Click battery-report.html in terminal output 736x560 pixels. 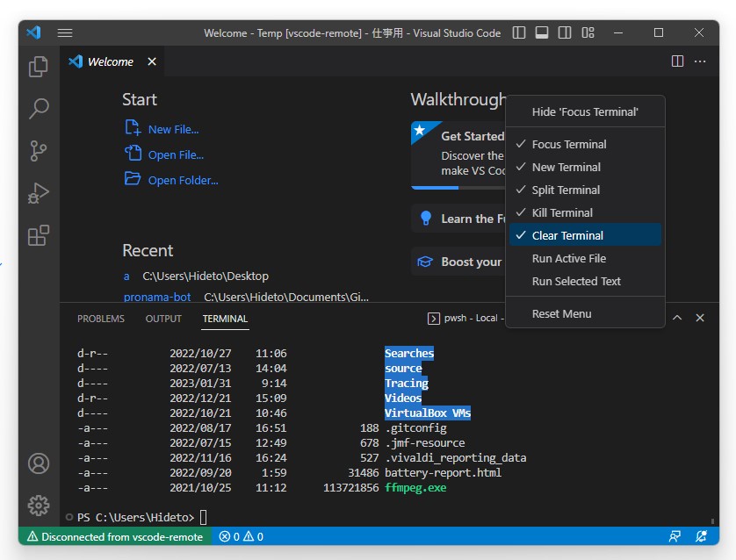(443, 473)
